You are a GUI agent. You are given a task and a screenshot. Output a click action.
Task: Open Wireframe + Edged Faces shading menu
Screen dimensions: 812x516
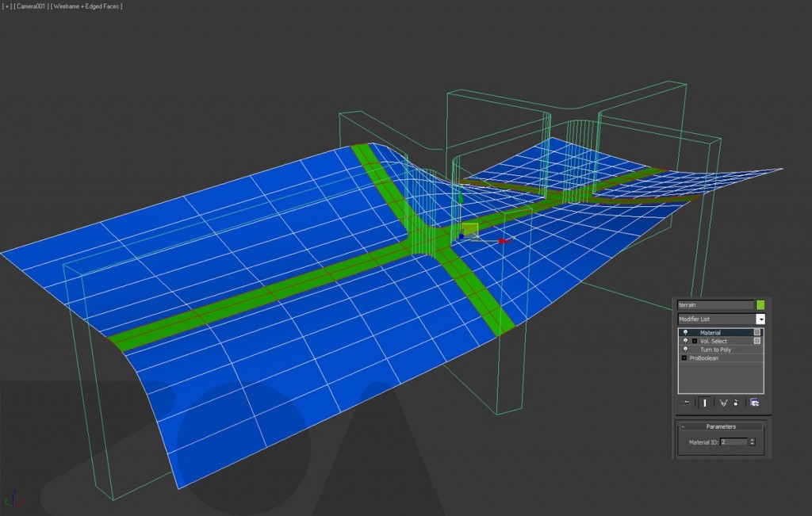[86, 6]
